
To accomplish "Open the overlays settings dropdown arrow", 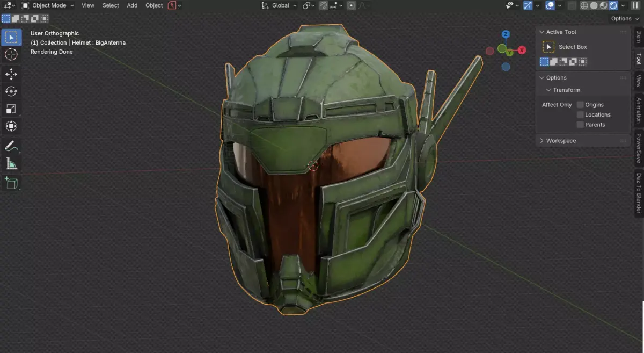I will (559, 5).
